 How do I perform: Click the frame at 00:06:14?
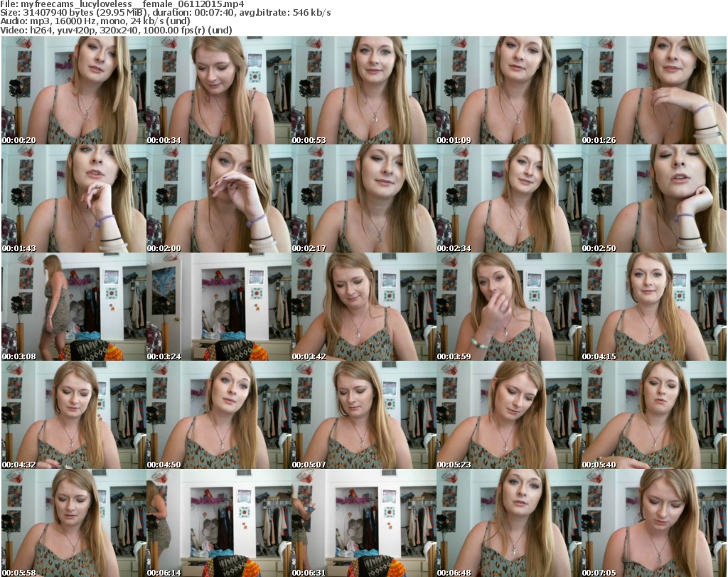coord(218,523)
